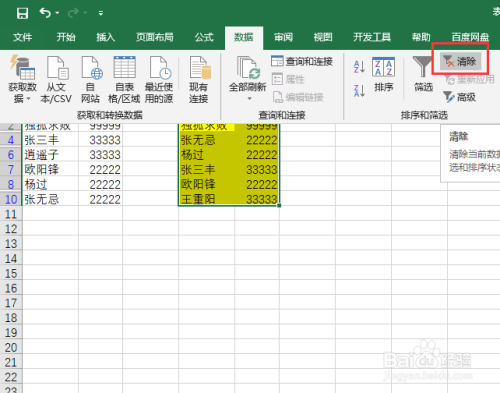Select the 22222 value beside left 欧阳锋
This screenshot has height=393, width=500.
coord(100,169)
